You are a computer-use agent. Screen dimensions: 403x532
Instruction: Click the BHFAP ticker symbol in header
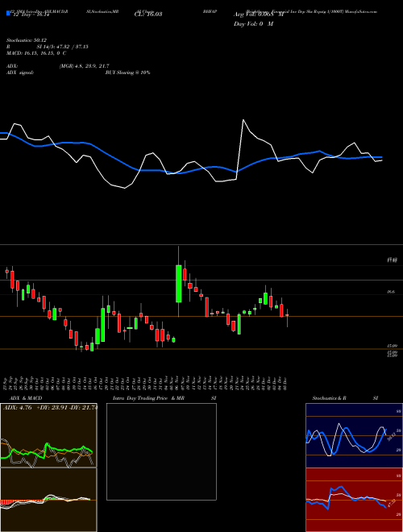[210, 11]
